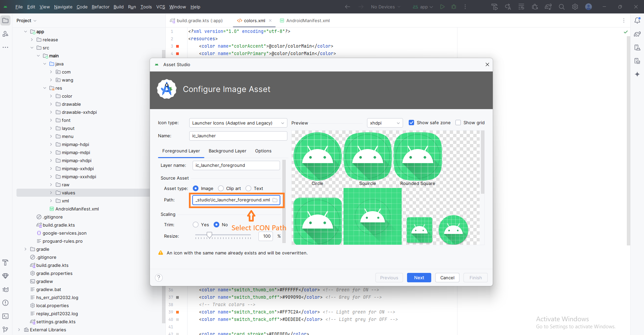
Task: Click the Debug app bug icon
Action: click(454, 7)
